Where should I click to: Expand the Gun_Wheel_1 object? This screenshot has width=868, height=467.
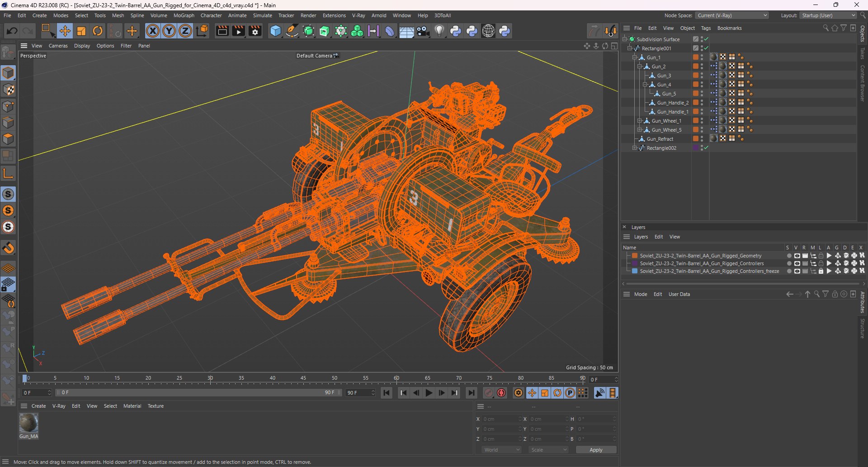640,121
